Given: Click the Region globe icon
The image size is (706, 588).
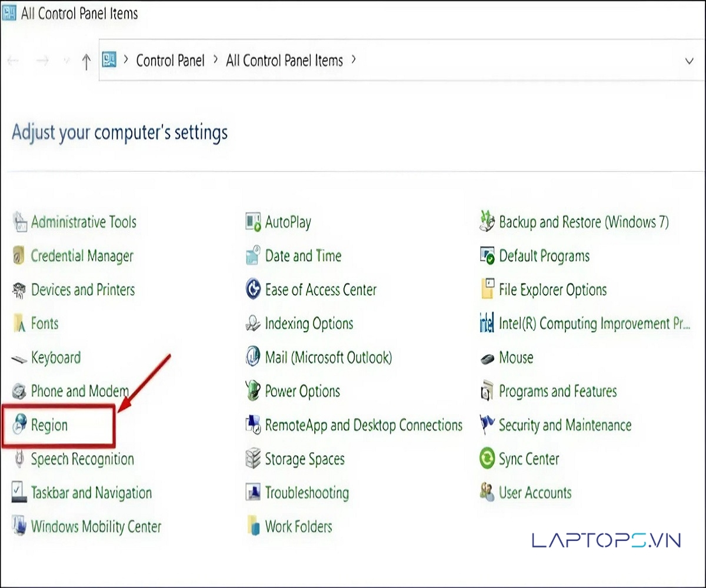Looking at the screenshot, I should [x=20, y=425].
